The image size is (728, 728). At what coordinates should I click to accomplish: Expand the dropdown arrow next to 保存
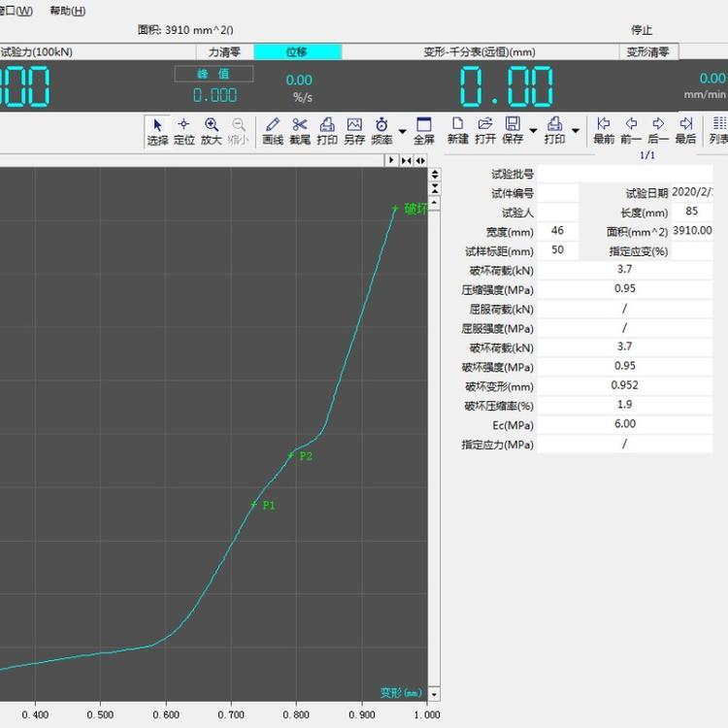tap(534, 131)
